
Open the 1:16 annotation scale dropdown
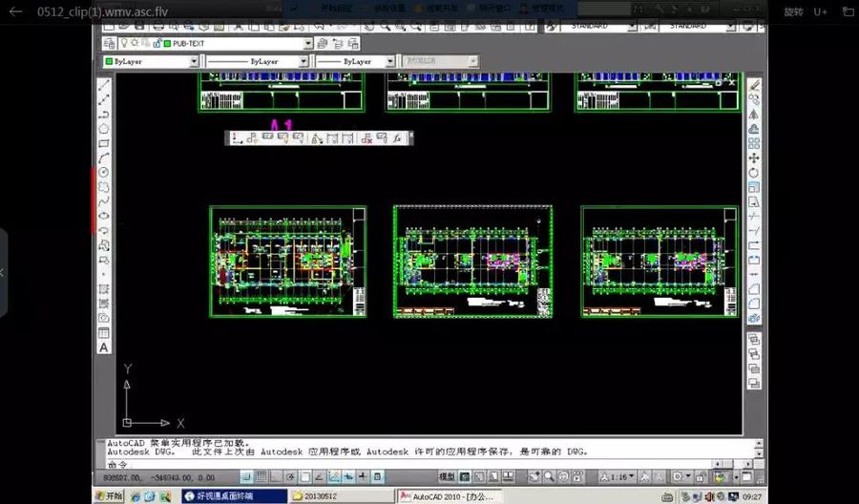point(617,476)
